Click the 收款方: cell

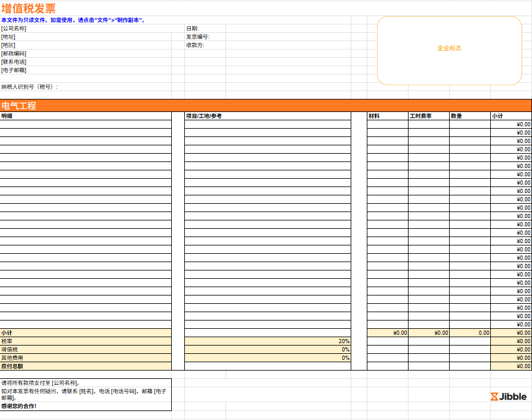pyautogui.click(x=195, y=45)
